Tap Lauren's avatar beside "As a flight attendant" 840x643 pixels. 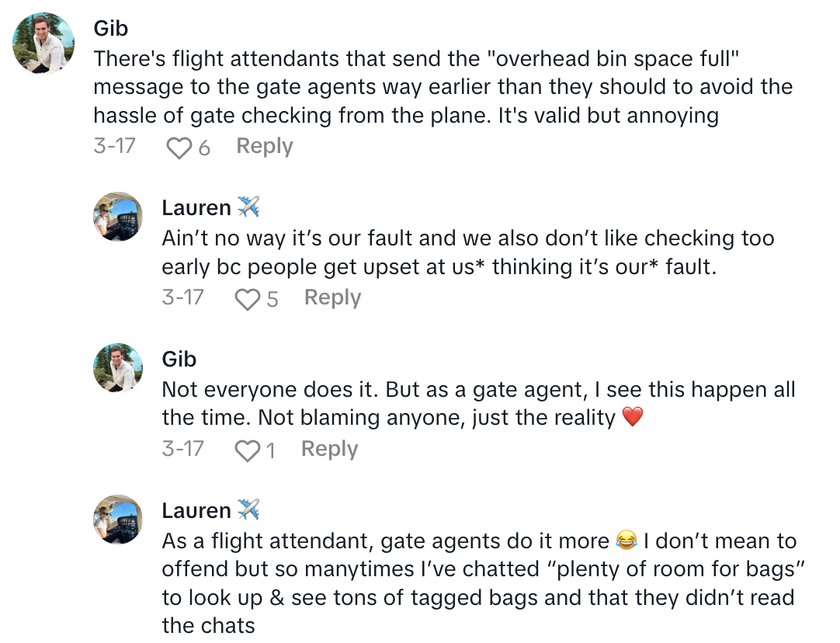tap(118, 520)
